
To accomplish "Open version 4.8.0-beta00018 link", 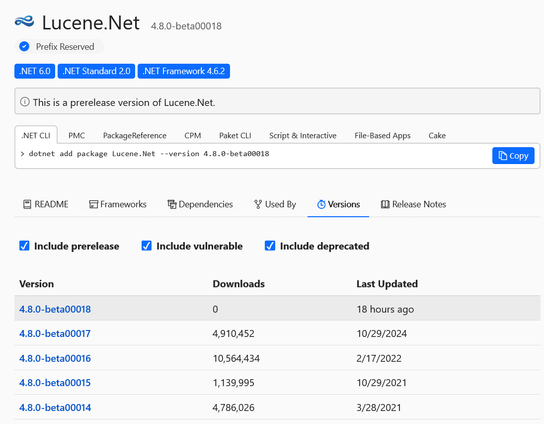I will [x=55, y=309].
